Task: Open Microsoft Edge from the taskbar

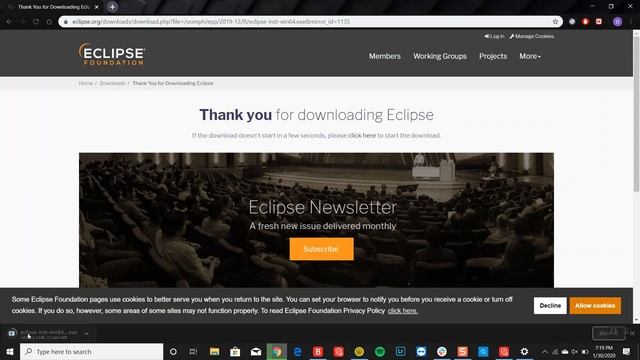Action: point(298,351)
